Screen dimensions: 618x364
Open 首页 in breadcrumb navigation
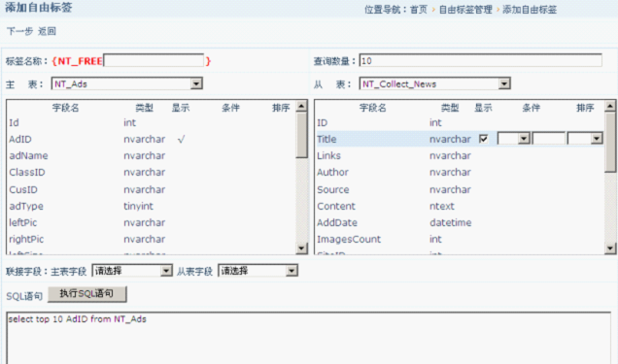[x=419, y=10]
